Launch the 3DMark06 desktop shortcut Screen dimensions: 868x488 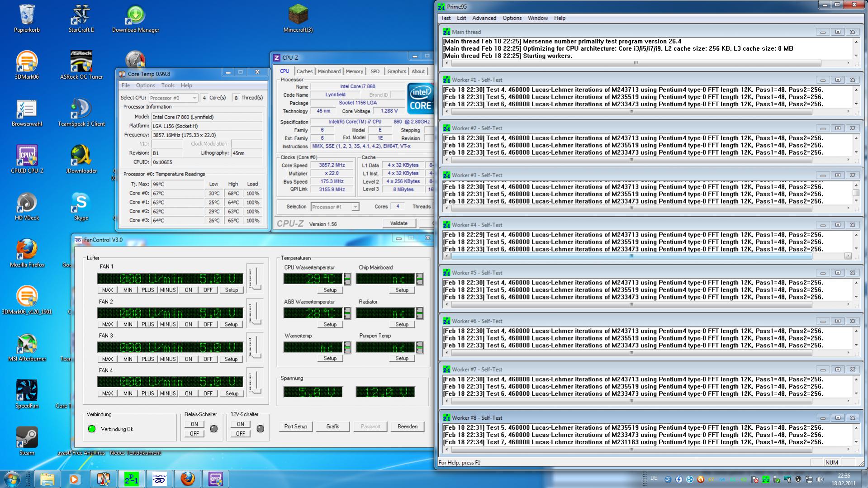pos(27,66)
